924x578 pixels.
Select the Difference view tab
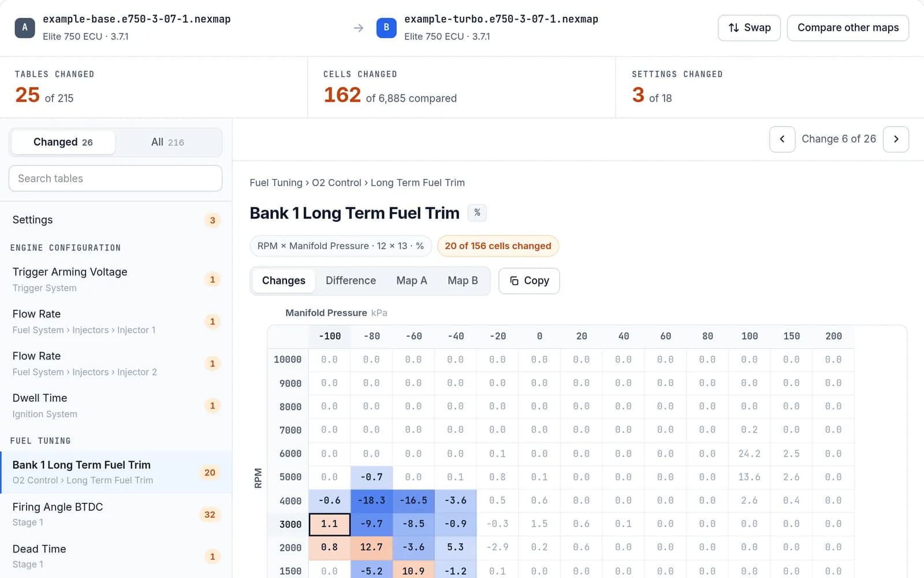[x=351, y=281]
